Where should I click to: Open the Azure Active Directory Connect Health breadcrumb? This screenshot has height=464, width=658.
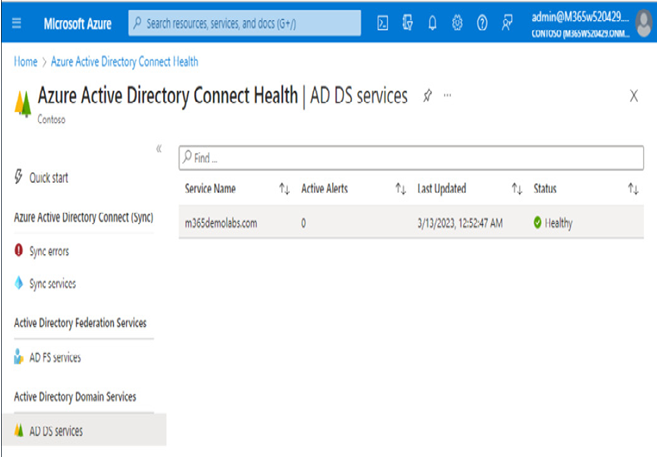click(x=125, y=62)
